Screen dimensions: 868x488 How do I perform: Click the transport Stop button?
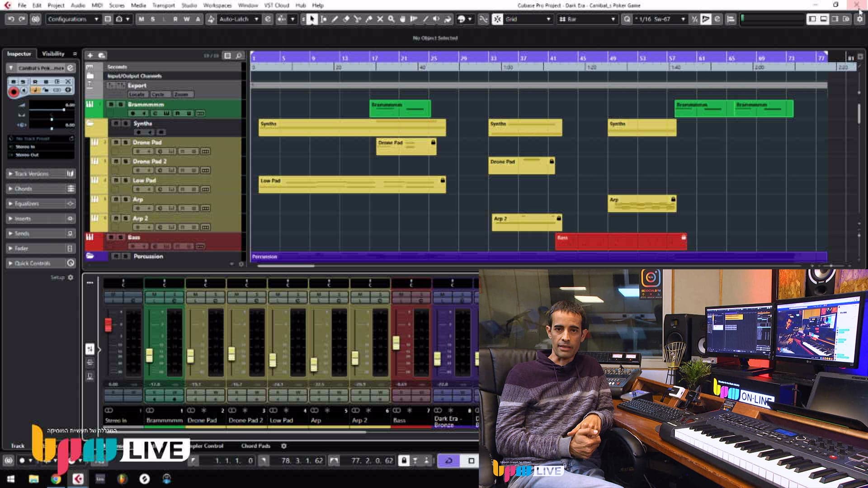click(x=471, y=460)
